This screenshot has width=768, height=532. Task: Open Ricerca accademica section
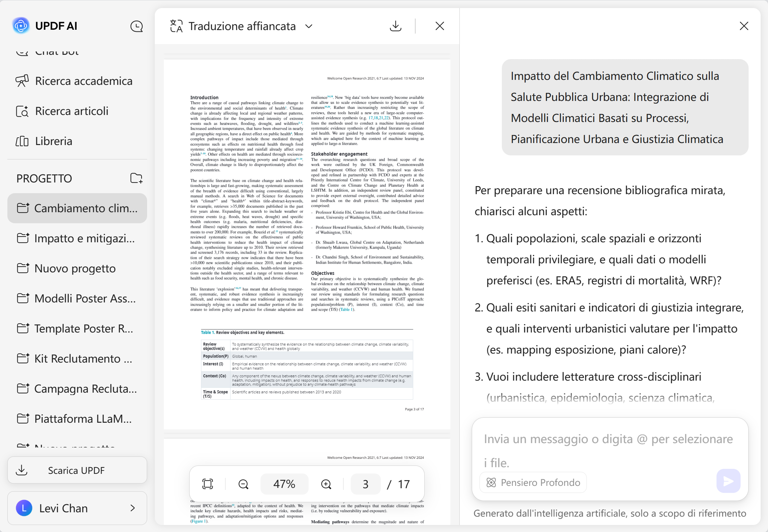click(x=84, y=81)
